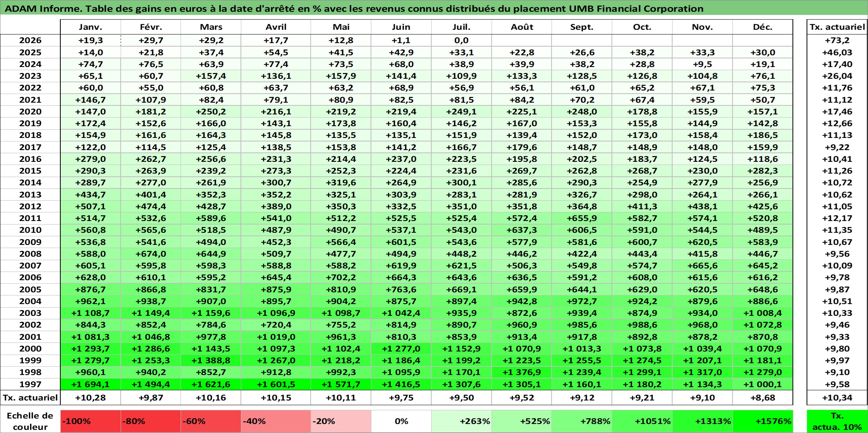
Task: Click the Oct. column header
Action: [x=642, y=27]
